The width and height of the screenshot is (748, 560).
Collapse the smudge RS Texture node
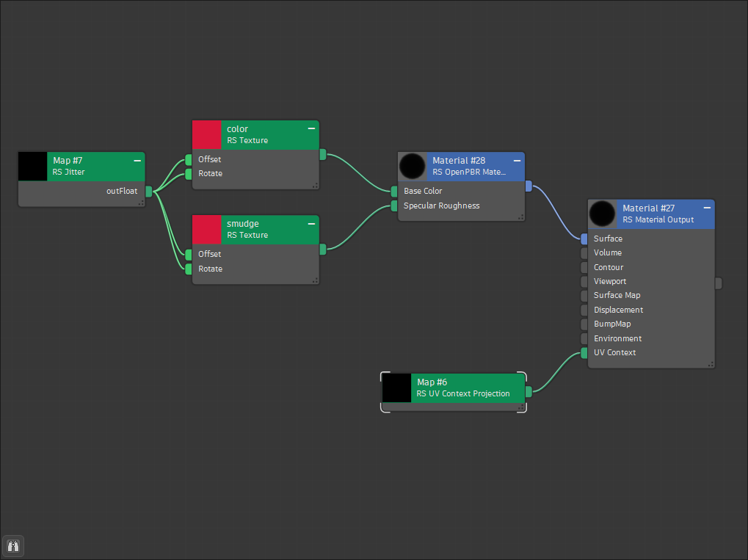coord(311,223)
